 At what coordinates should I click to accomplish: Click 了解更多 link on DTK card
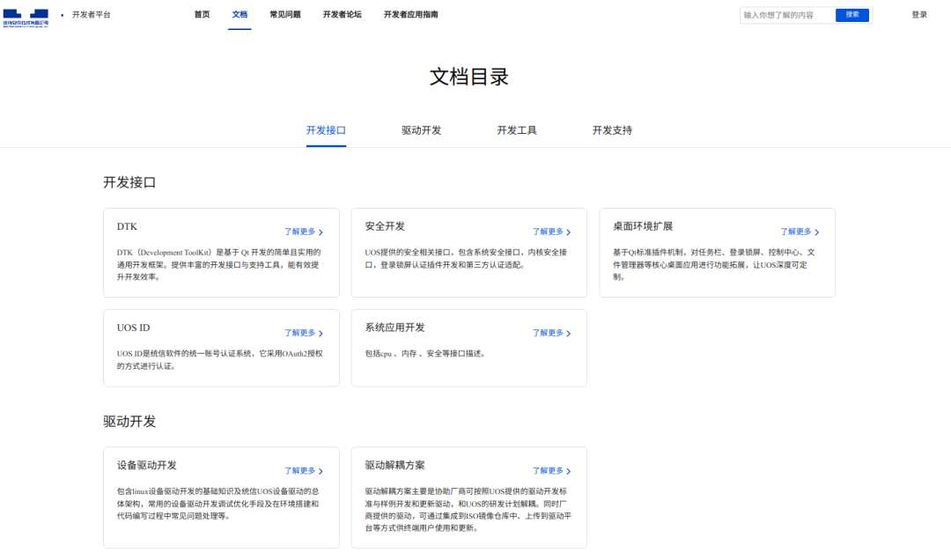[304, 232]
